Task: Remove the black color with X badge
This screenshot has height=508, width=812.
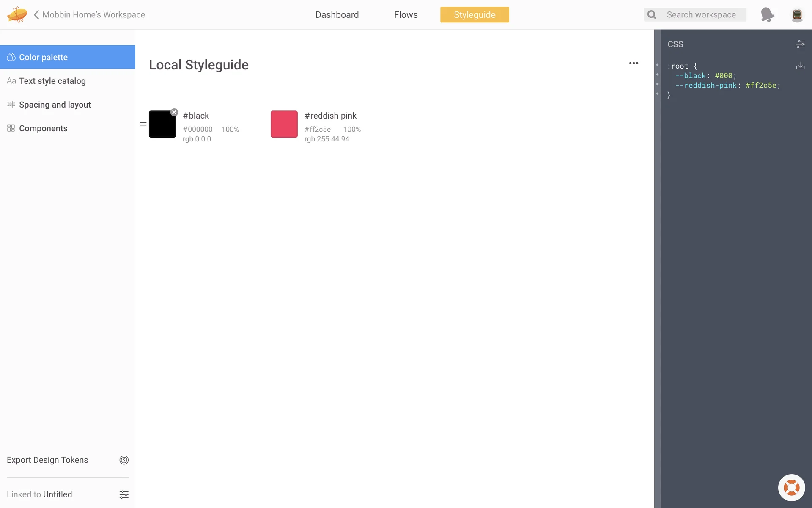Action: coord(174,112)
